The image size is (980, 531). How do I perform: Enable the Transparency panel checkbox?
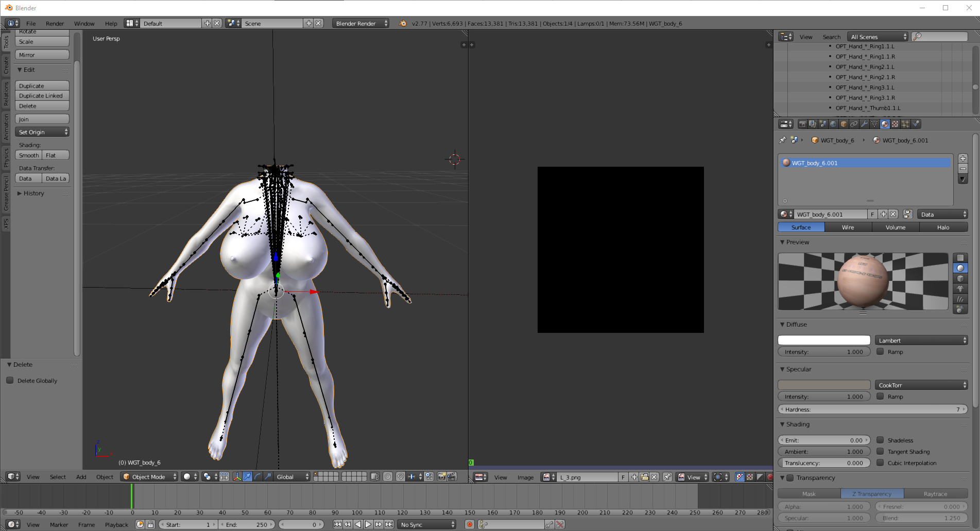click(x=790, y=478)
